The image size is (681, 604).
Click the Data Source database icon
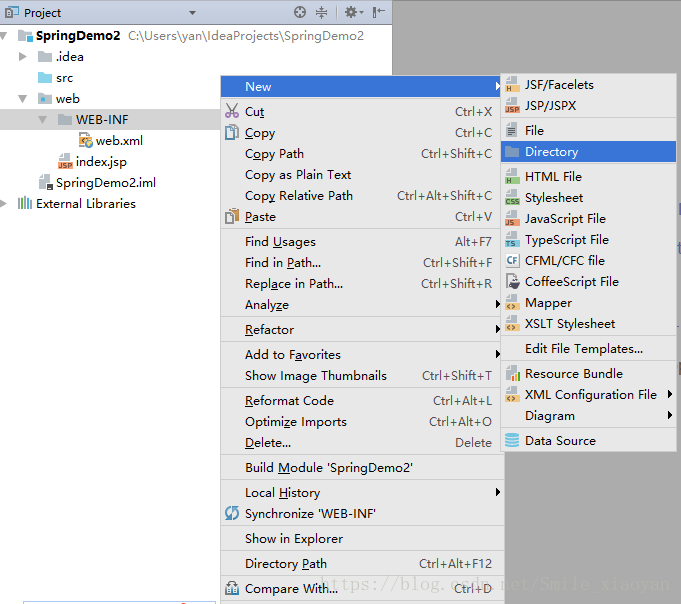pos(512,440)
